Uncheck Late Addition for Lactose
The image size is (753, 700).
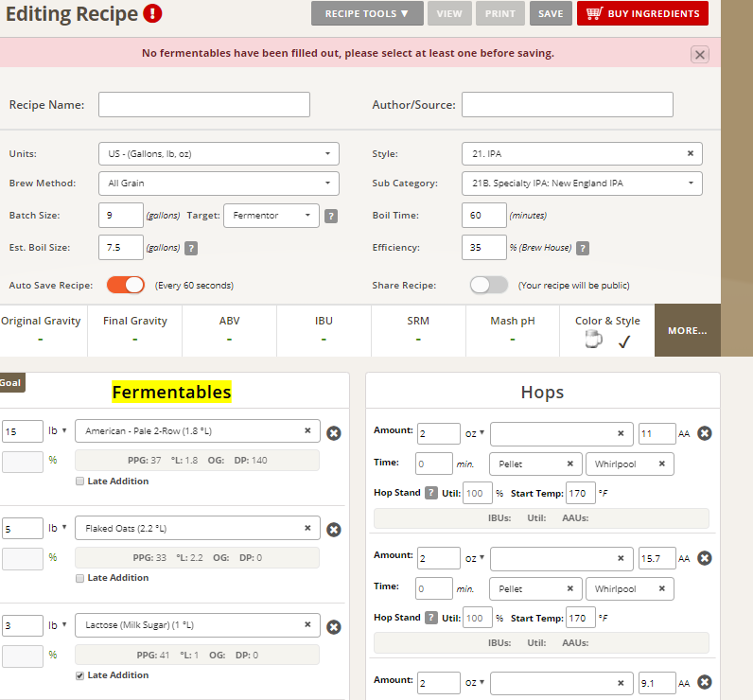pos(79,675)
